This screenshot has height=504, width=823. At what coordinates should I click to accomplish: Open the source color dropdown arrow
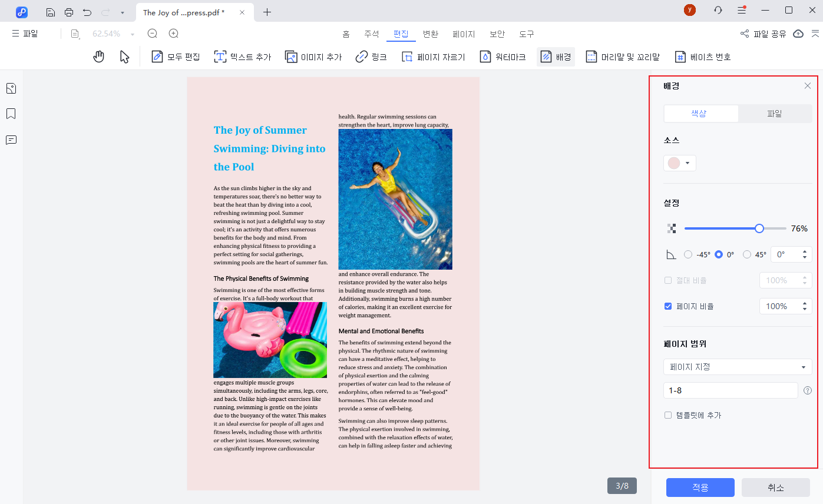point(687,163)
